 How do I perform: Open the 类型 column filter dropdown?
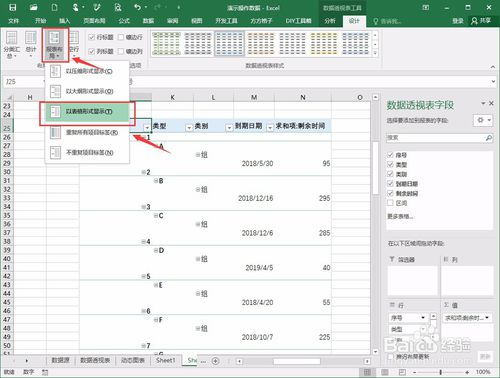189,127
